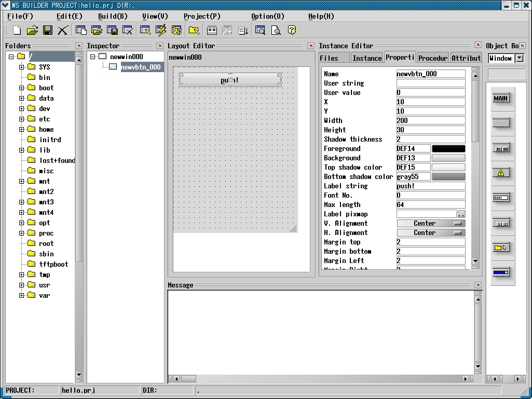Select the tftpboot folder in Folders
The image size is (532, 399).
click(x=53, y=264)
